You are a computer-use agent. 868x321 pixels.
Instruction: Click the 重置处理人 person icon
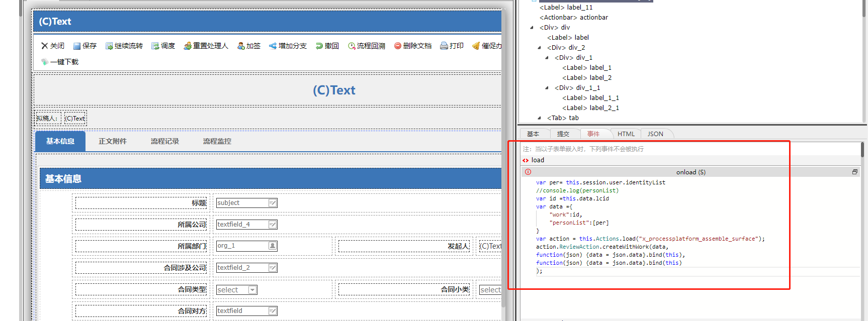click(x=188, y=46)
